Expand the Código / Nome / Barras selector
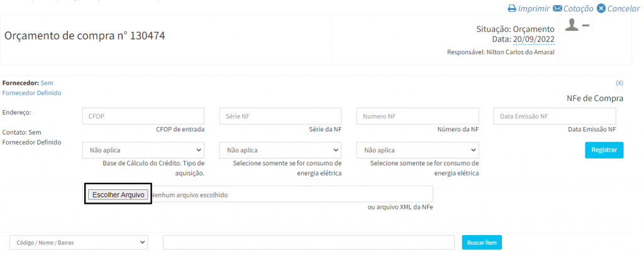Image resolution: width=644 pixels, height=256 pixels. tap(79, 242)
